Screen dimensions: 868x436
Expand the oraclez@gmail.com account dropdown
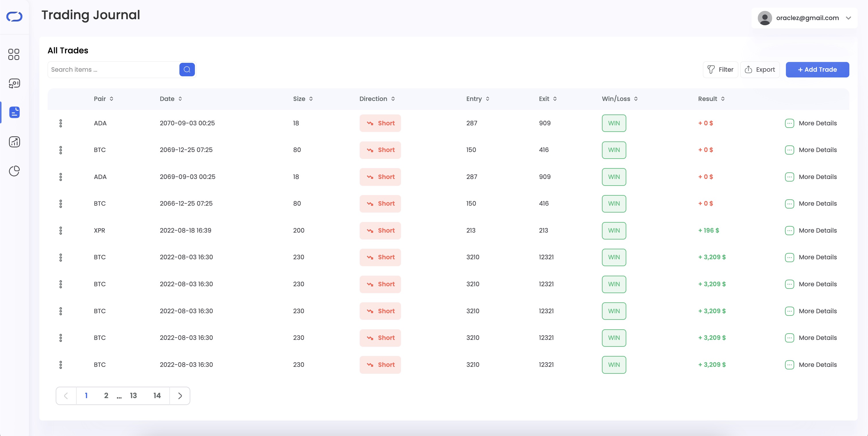tap(848, 18)
